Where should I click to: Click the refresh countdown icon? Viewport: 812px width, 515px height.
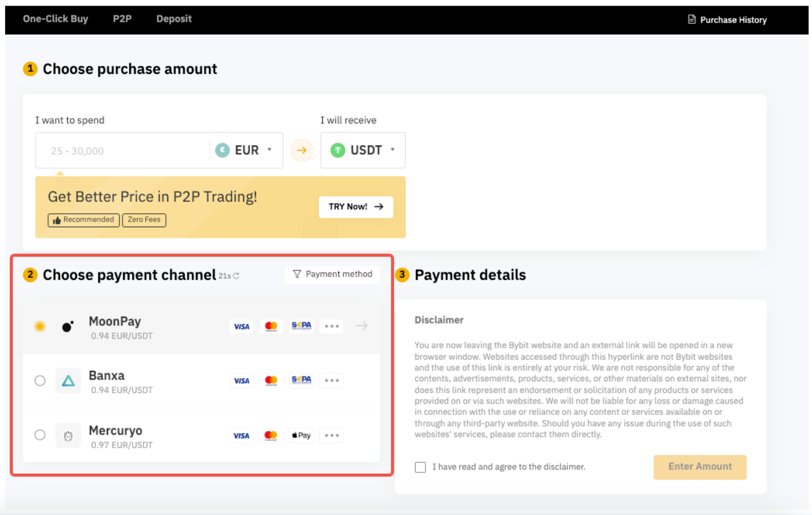click(236, 276)
